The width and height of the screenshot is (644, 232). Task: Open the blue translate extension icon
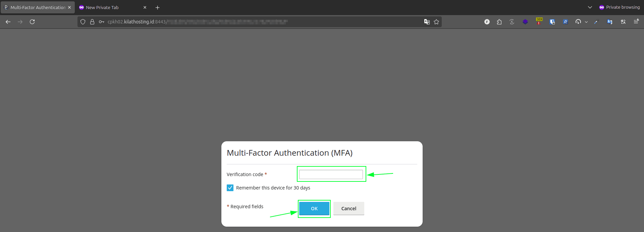(610, 22)
